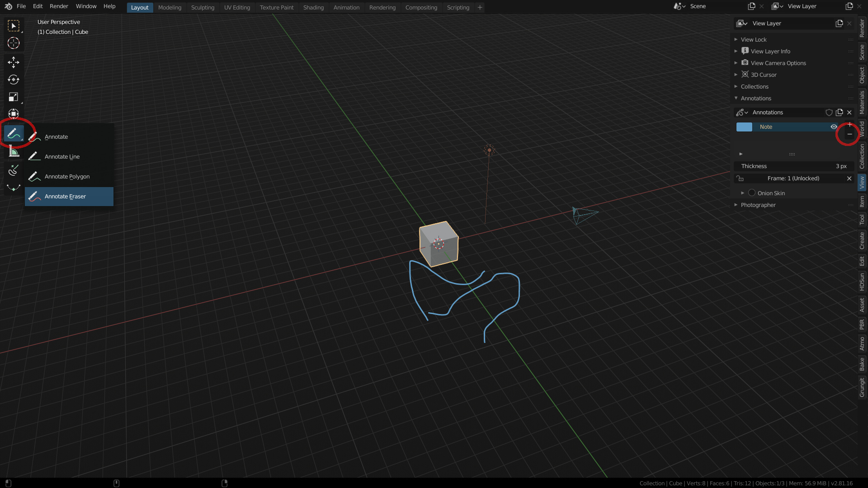Select the Select Box tool
868x488 pixels.
coord(14,26)
